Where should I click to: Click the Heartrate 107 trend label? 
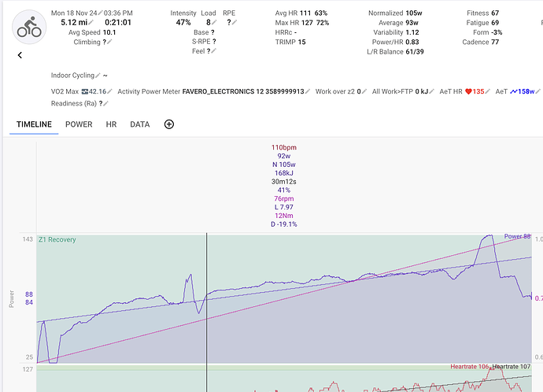pyautogui.click(x=512, y=366)
